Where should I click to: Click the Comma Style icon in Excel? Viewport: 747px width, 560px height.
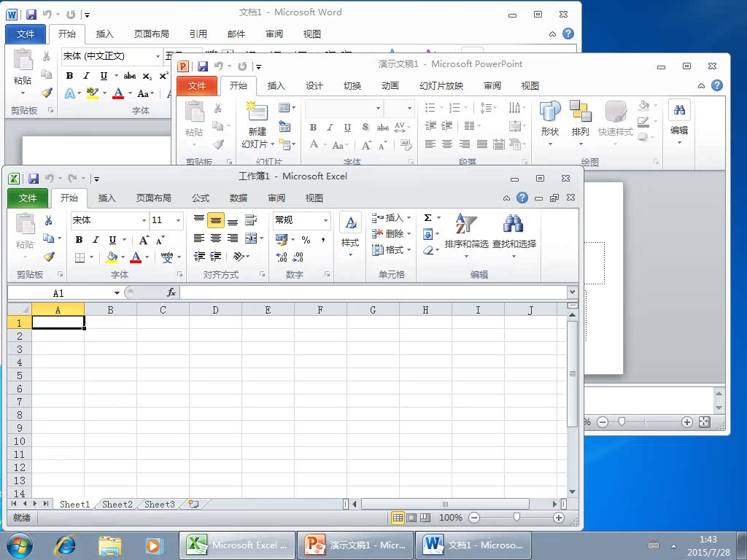(323, 239)
